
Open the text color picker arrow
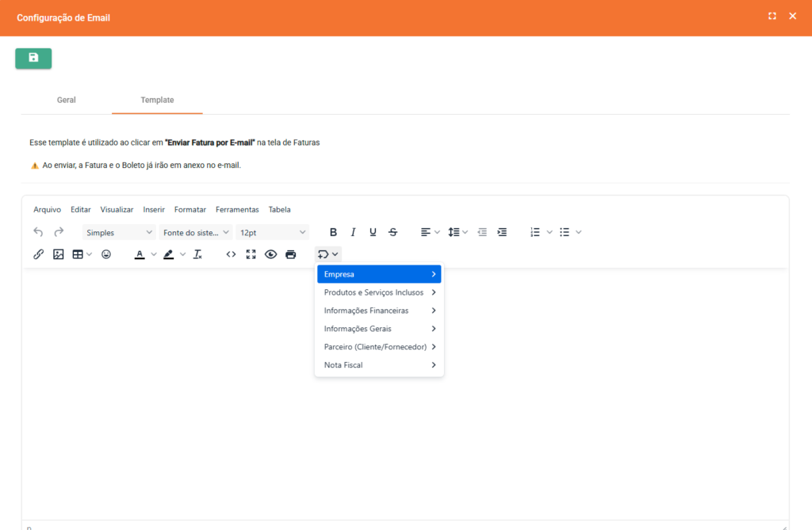click(154, 254)
